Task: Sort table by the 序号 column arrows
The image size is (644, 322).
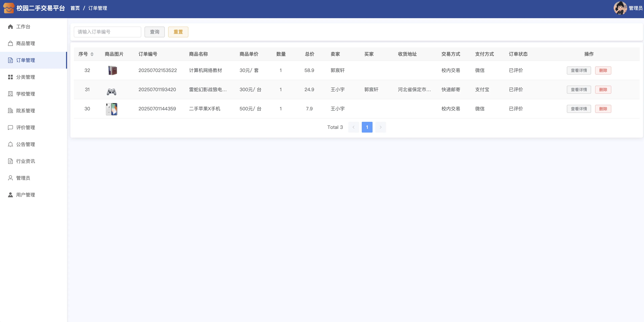Action: click(92, 54)
